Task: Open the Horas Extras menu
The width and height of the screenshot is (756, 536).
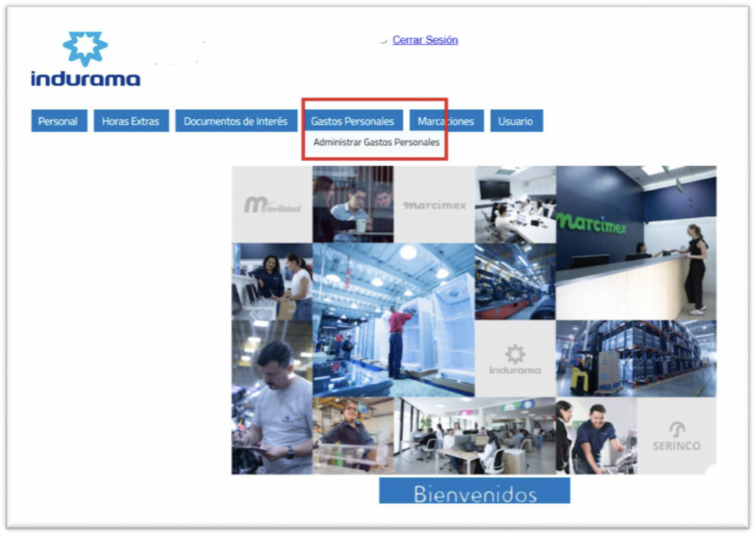Action: (x=131, y=121)
